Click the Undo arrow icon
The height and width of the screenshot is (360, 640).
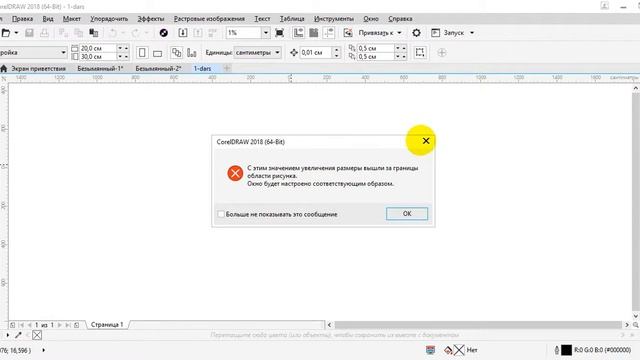pyautogui.click(x=113, y=33)
